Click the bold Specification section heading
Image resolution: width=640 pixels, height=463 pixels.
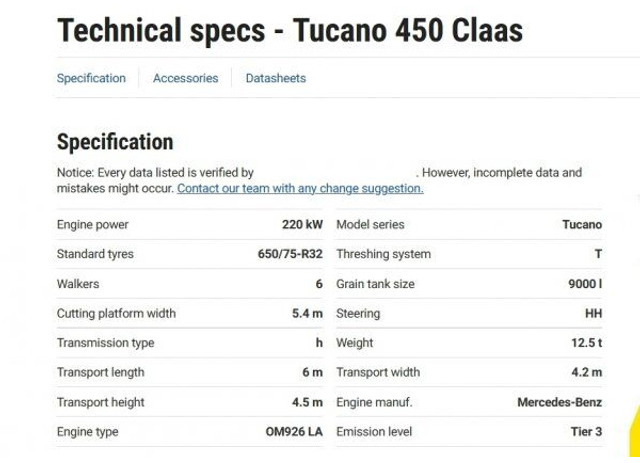pyautogui.click(x=115, y=142)
